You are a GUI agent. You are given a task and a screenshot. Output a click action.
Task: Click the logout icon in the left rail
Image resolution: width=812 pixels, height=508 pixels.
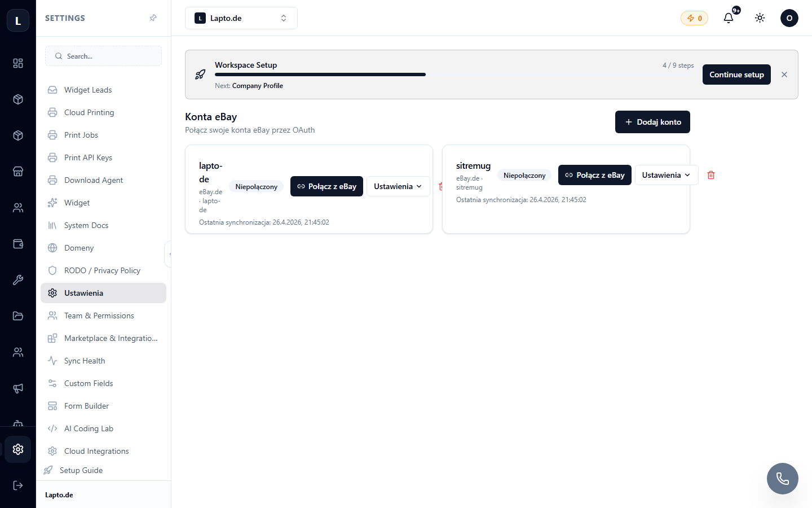[18, 485]
